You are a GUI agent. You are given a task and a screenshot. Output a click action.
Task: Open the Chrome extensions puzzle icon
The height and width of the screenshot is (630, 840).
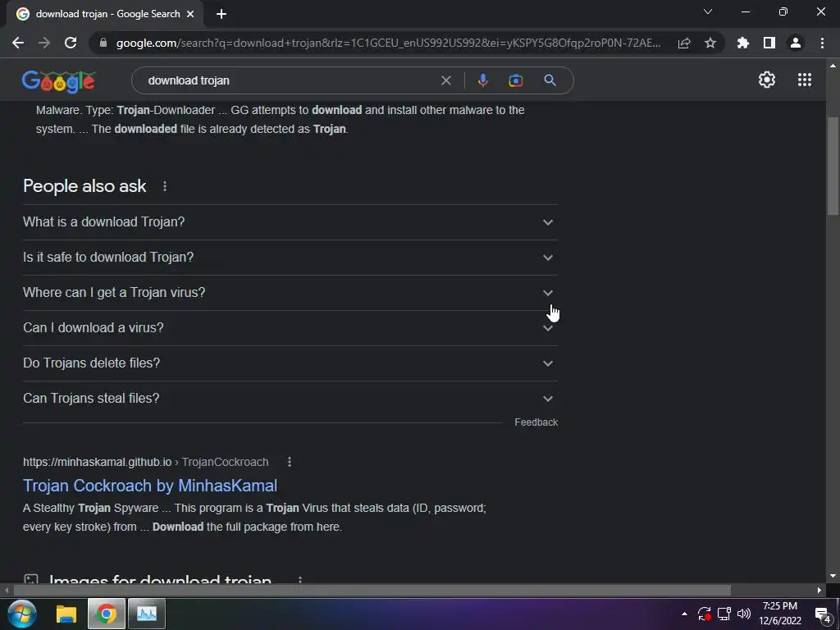(x=743, y=43)
